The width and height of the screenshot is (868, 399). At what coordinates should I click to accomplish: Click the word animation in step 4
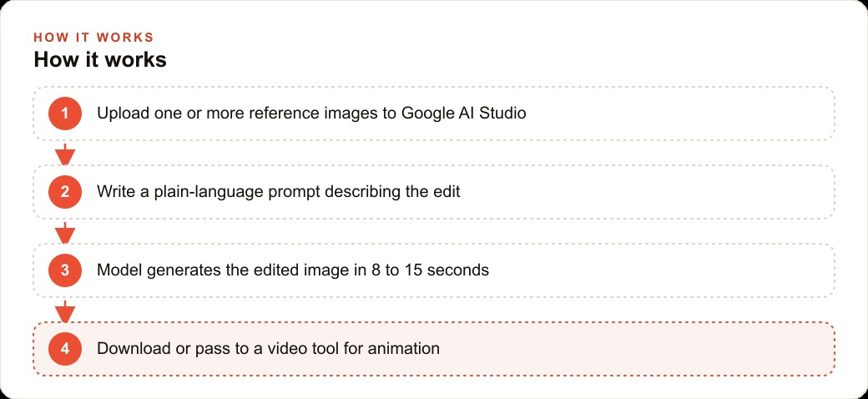click(404, 349)
